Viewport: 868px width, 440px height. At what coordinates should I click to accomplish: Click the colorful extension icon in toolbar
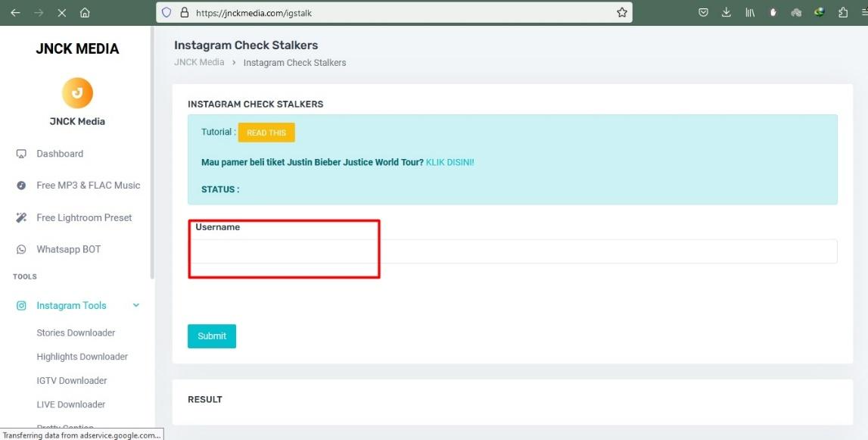tap(820, 12)
